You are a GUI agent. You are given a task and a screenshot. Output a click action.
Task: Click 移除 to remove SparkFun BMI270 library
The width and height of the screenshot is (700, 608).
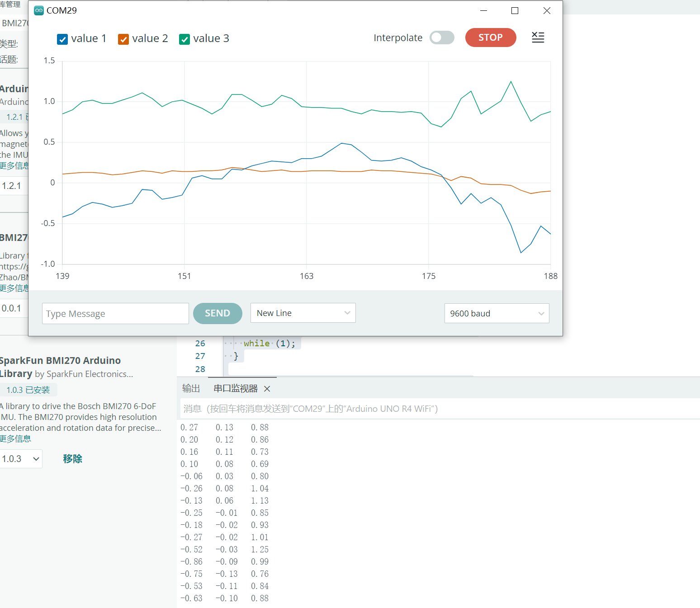72,459
